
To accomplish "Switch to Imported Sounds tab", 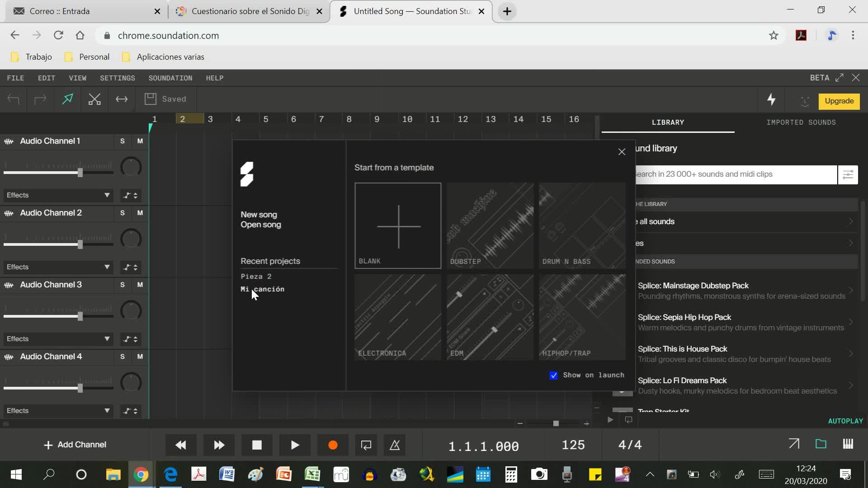I will 801,122.
